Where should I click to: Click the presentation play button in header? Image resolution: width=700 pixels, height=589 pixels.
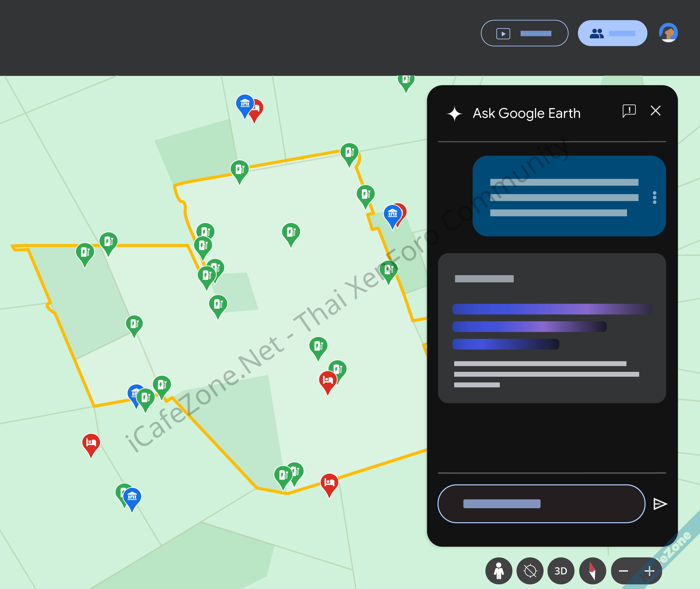tap(524, 33)
